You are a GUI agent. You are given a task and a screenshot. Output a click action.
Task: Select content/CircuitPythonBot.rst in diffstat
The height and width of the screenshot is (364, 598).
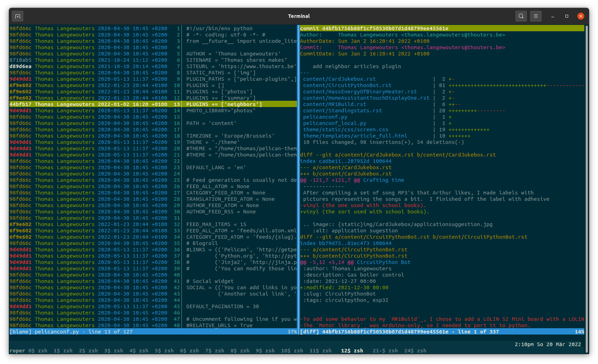[347, 85]
